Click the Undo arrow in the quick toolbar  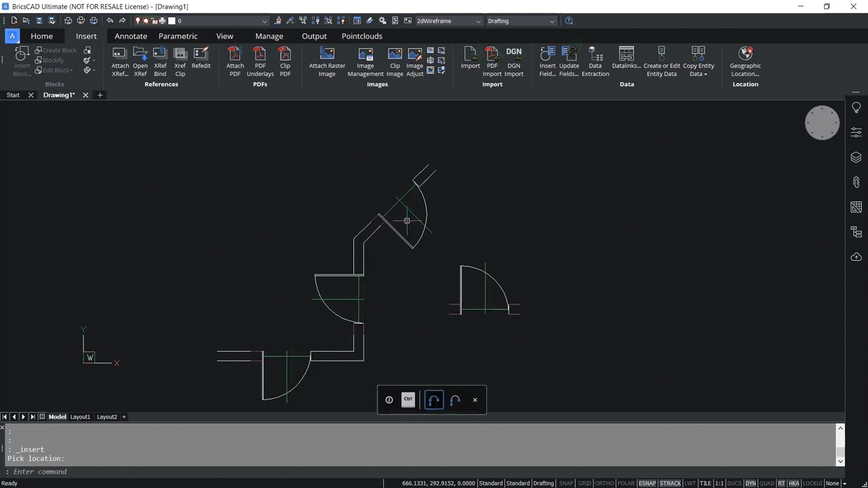(x=110, y=21)
